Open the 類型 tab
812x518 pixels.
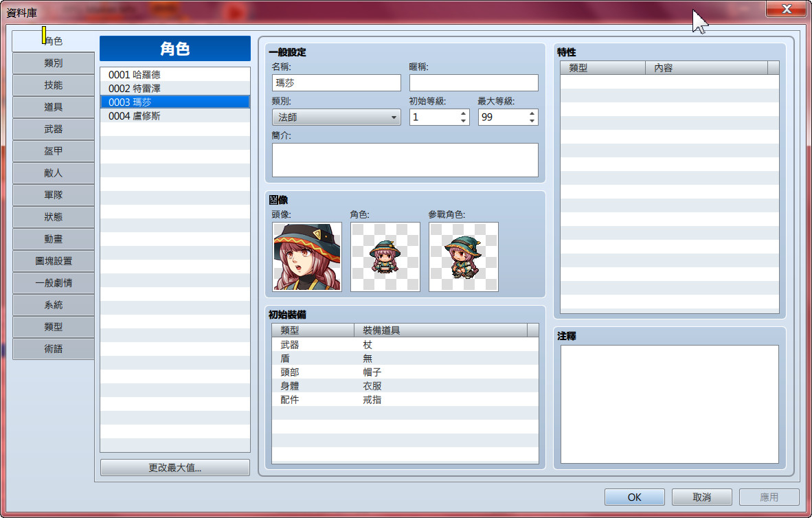point(54,328)
